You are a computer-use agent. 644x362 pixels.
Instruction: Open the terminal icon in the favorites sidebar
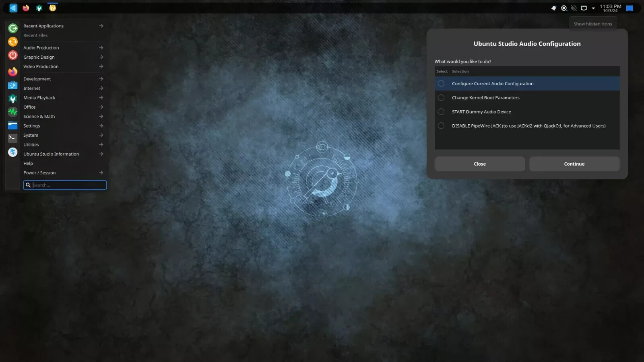(x=13, y=138)
